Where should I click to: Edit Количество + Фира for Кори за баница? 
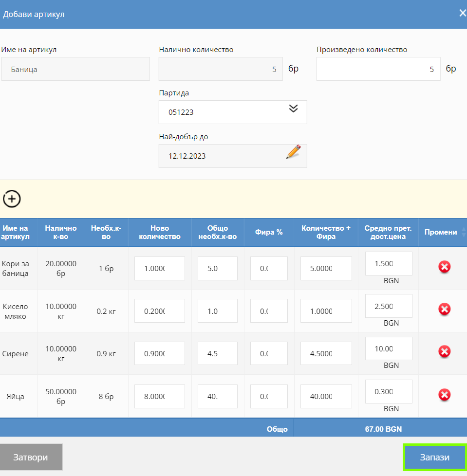pos(326,268)
